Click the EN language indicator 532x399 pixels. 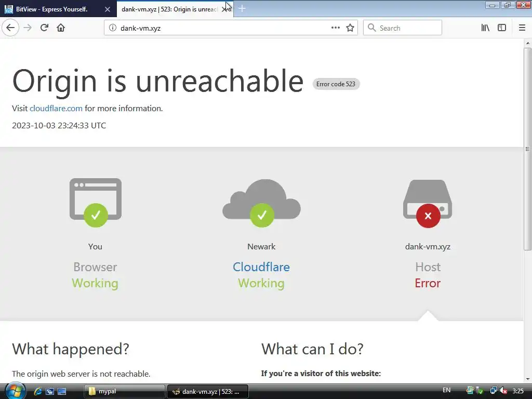pyautogui.click(x=446, y=390)
